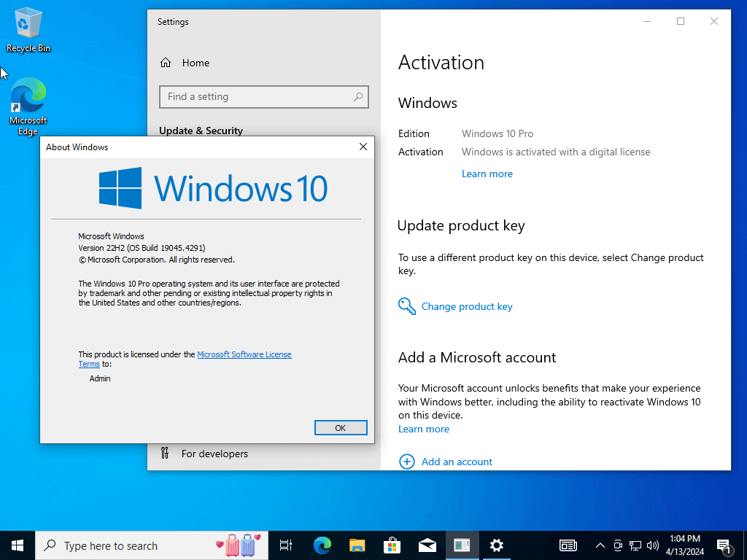Open For developers settings via its icon
The width and height of the screenshot is (747, 560).
tap(166, 454)
